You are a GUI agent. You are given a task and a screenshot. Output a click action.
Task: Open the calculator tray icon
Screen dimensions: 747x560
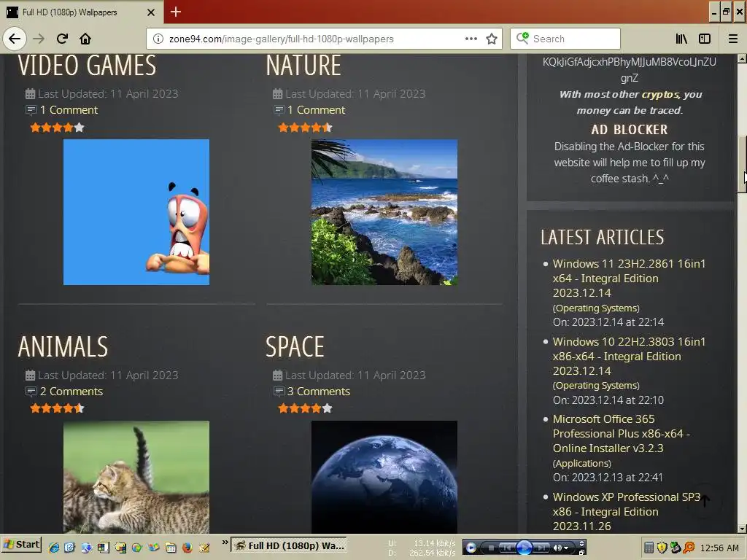[x=649, y=548]
